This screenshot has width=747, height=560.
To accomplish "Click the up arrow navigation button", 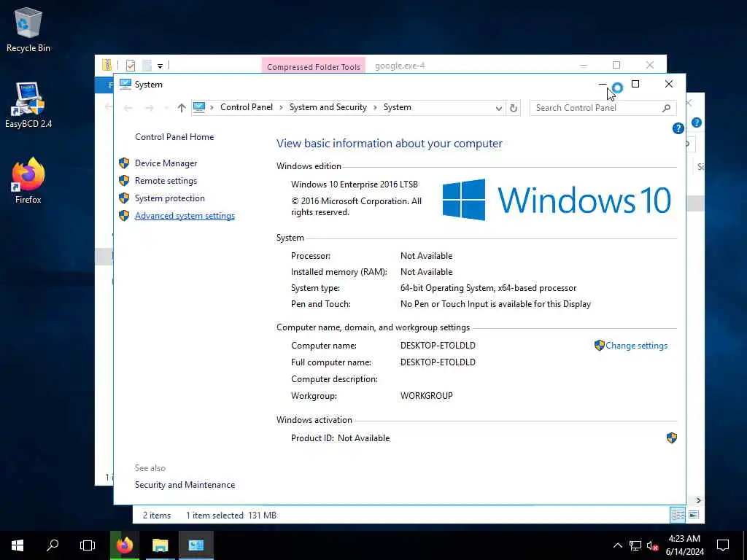I will click(x=182, y=108).
